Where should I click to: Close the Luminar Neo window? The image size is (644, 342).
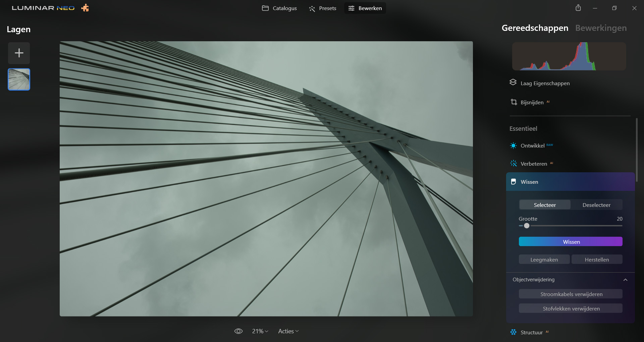(634, 8)
